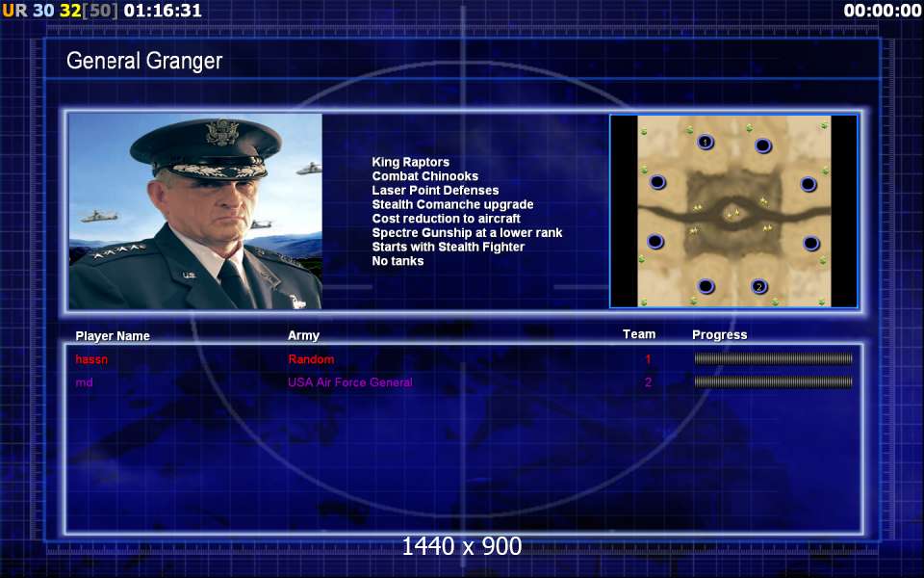Image resolution: width=924 pixels, height=578 pixels.
Task: Click the 'Starts with Stealth Fighter' line
Action: (x=449, y=248)
